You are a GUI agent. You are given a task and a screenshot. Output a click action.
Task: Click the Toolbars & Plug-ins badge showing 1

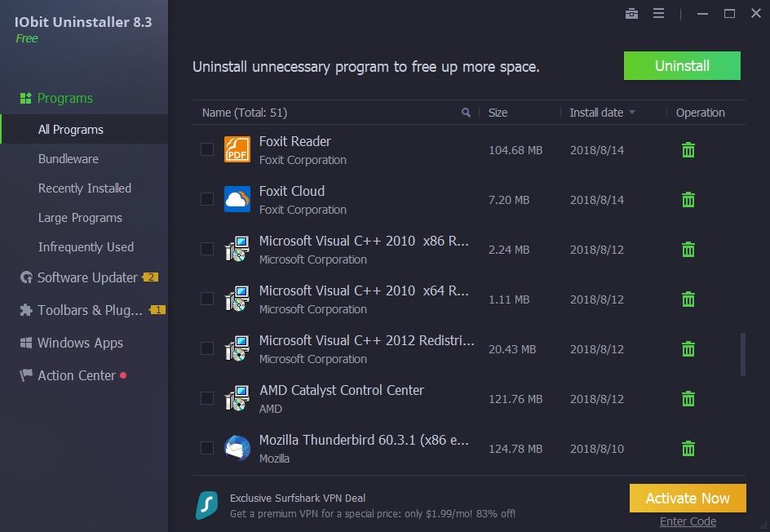(x=157, y=309)
